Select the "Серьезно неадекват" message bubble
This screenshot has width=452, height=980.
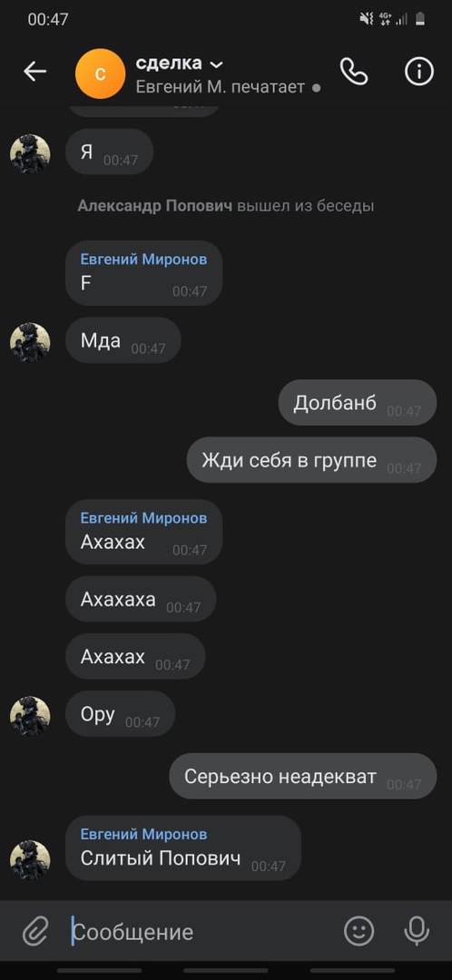303,776
